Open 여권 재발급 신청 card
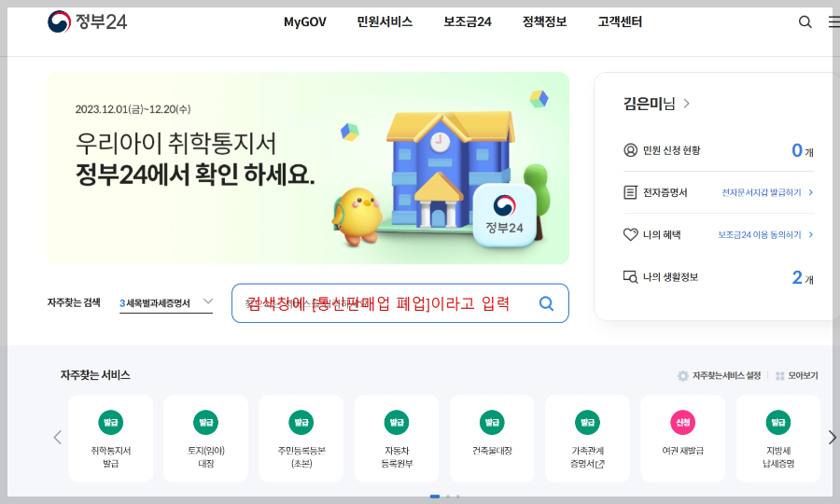This screenshot has width=840, height=504. pos(682,438)
